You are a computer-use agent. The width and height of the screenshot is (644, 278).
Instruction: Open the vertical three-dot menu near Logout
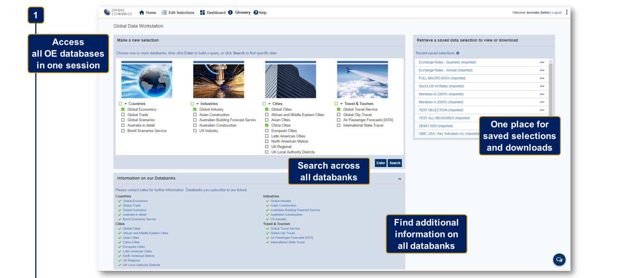click(x=567, y=12)
